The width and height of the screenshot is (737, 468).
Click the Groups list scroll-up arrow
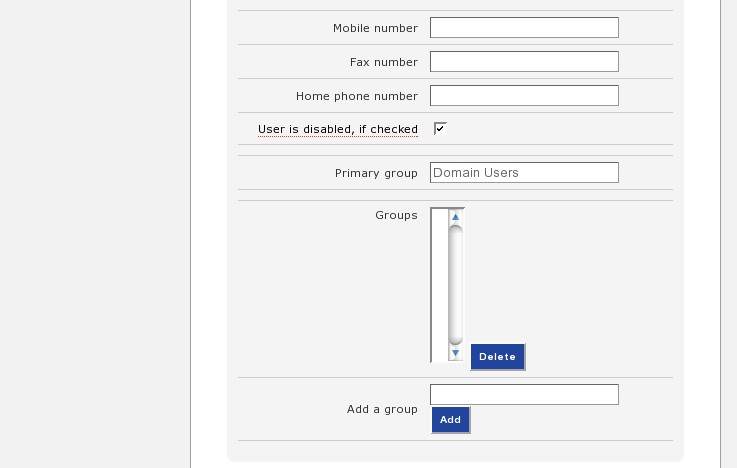coord(455,217)
